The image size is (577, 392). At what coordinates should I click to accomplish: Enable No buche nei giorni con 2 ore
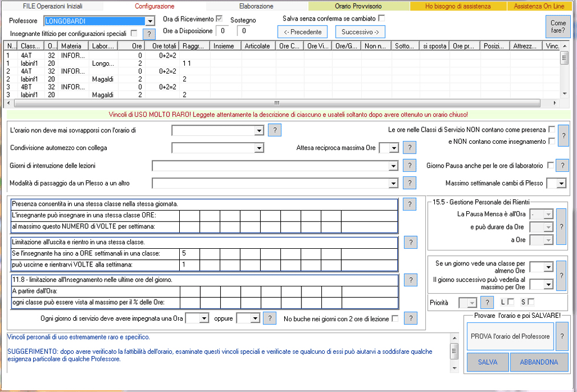click(395, 318)
